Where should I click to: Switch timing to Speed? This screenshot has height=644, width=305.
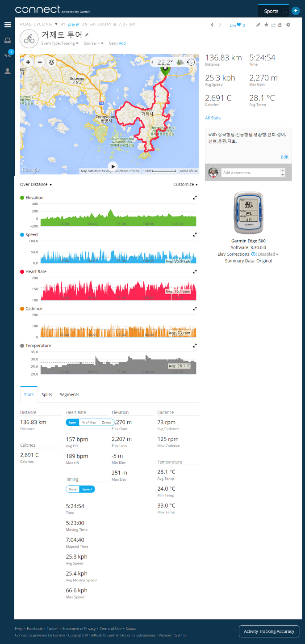click(87, 489)
